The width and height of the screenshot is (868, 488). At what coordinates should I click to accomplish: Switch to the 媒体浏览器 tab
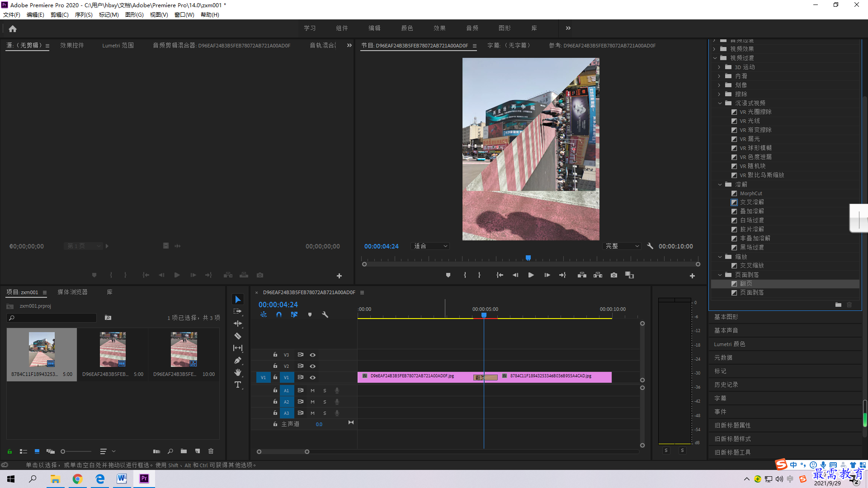(x=72, y=292)
